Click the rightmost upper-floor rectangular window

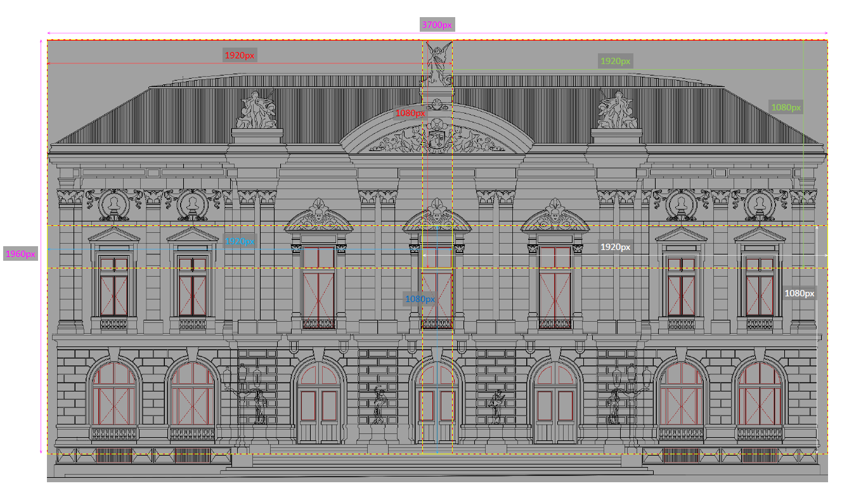tap(760, 286)
